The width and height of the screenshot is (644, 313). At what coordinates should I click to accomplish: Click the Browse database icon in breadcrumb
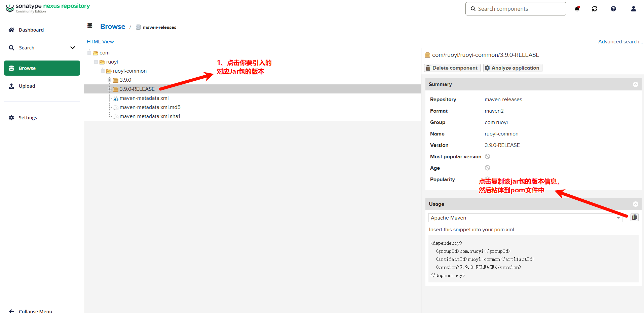(90, 26)
